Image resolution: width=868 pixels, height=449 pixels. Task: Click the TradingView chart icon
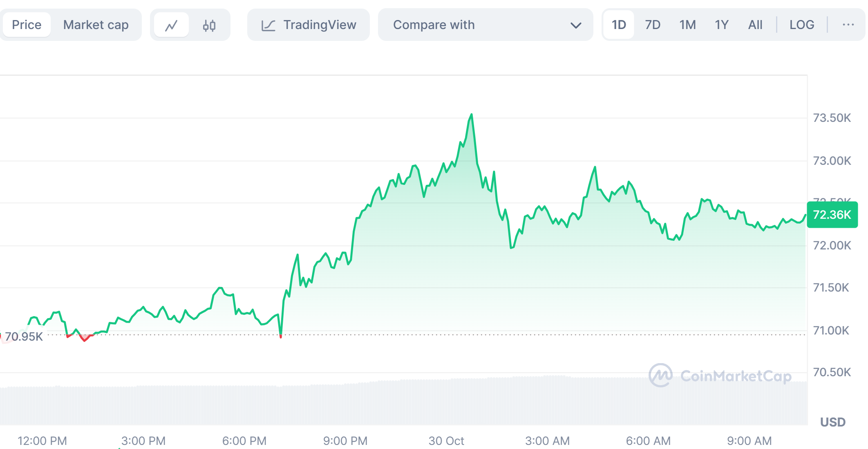pyautogui.click(x=268, y=25)
